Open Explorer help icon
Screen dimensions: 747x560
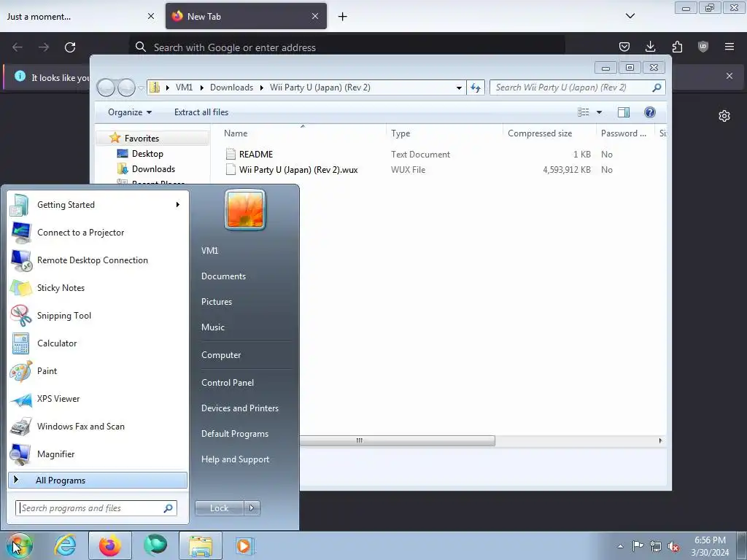tap(650, 112)
